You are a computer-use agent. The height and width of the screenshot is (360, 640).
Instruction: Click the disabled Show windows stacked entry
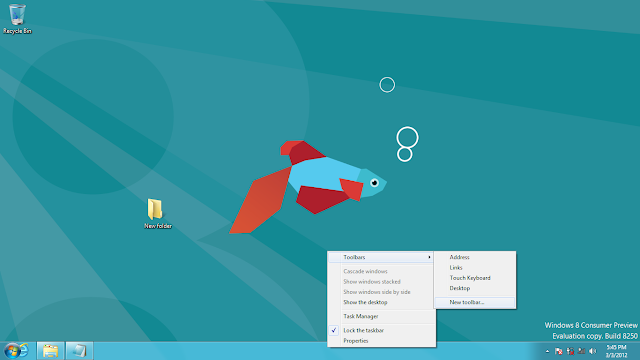381,282
